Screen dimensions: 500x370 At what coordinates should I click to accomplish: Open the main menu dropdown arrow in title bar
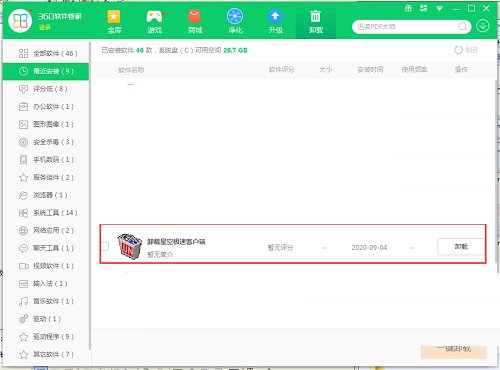tap(439, 9)
